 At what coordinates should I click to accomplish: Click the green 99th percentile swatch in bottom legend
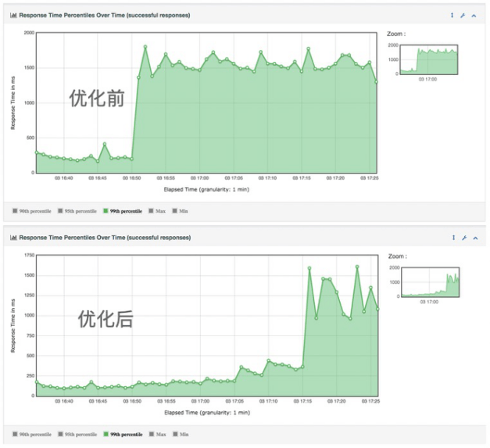click(x=106, y=432)
